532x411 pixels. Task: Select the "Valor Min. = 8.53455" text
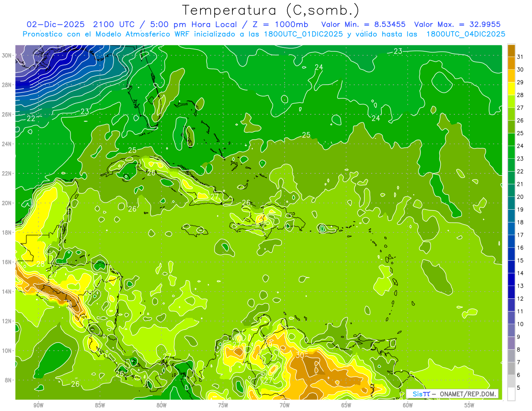364,24
